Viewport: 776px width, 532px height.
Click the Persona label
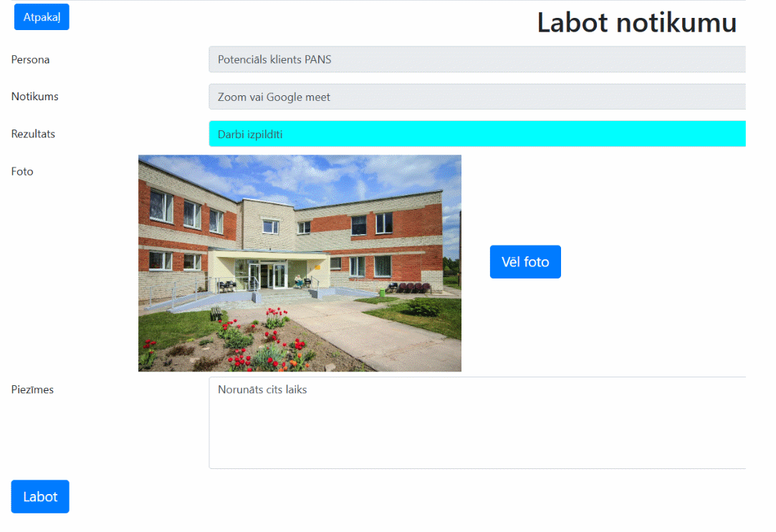(30, 59)
